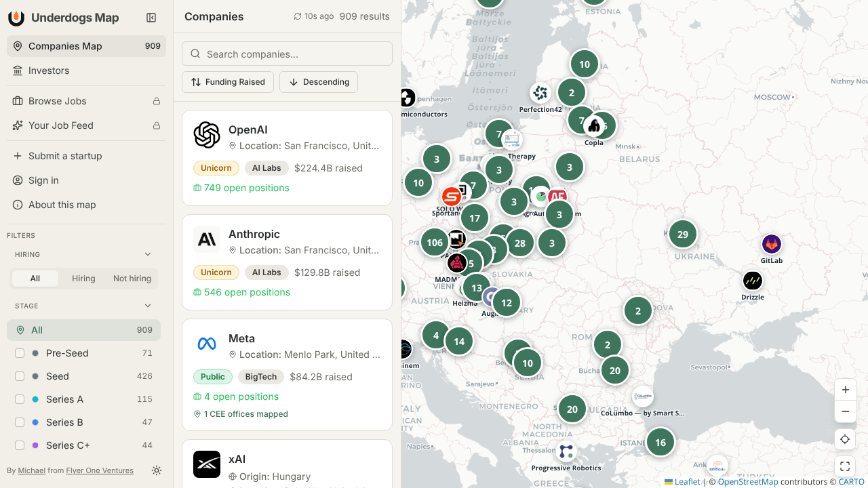Open the Drizzle map marker
868x488 pixels.
[x=753, y=281]
